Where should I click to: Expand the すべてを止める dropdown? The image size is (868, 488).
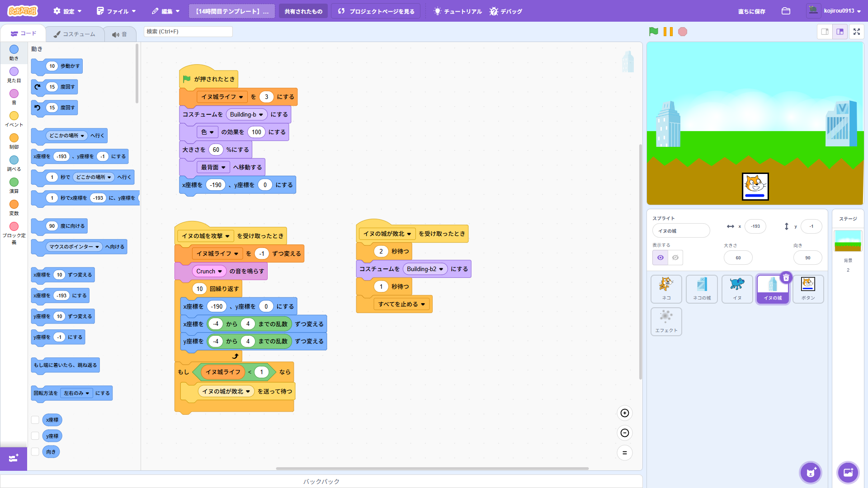point(423,305)
